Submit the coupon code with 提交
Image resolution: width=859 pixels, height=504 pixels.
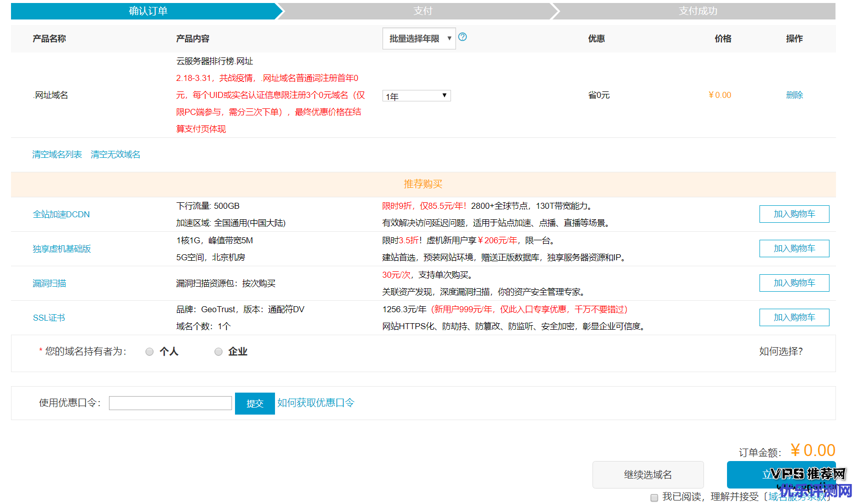coord(254,404)
